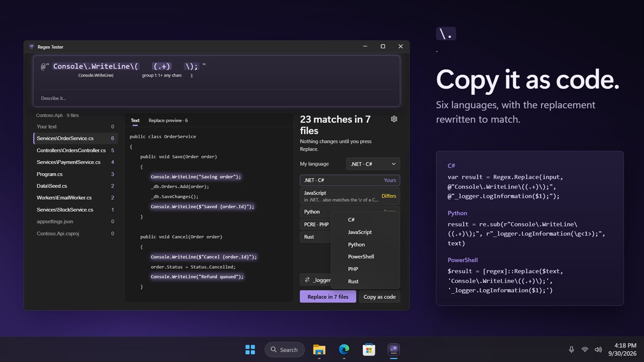The height and width of the screenshot is (362, 644).
Task: Choose JavaScript from the copy-as-code menu
Action: 365,232
